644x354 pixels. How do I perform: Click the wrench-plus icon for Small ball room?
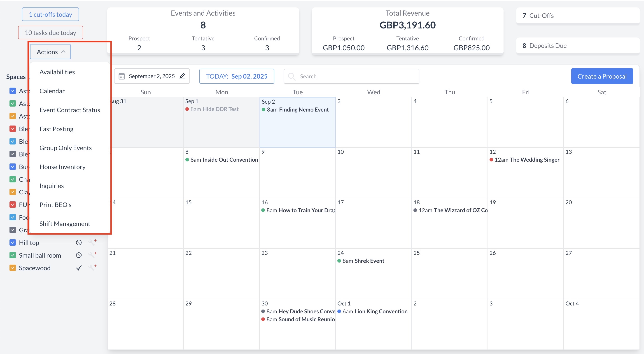pos(92,255)
